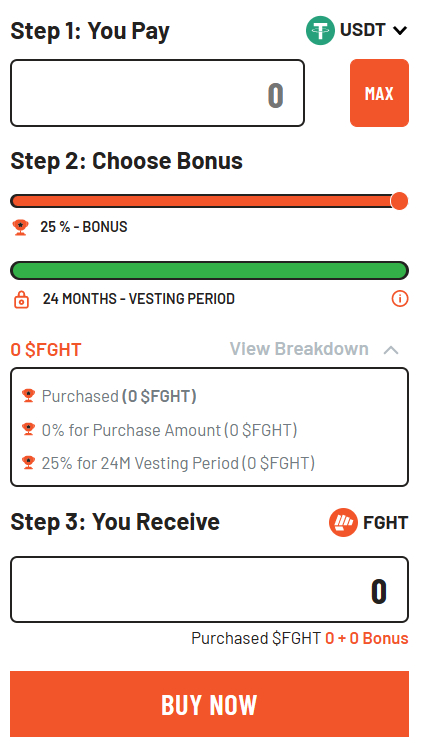The image size is (425, 747).
Task: Open the USDT currency dropdown arrow
Action: pos(400,30)
